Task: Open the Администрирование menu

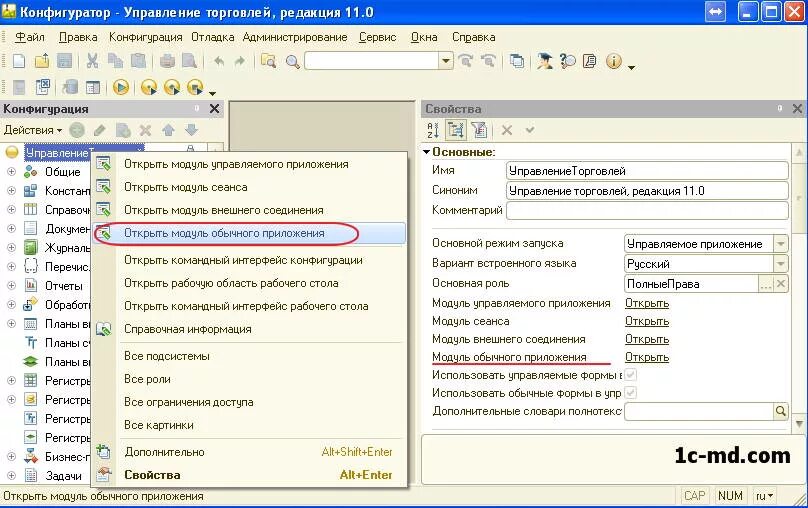Action: pos(295,37)
